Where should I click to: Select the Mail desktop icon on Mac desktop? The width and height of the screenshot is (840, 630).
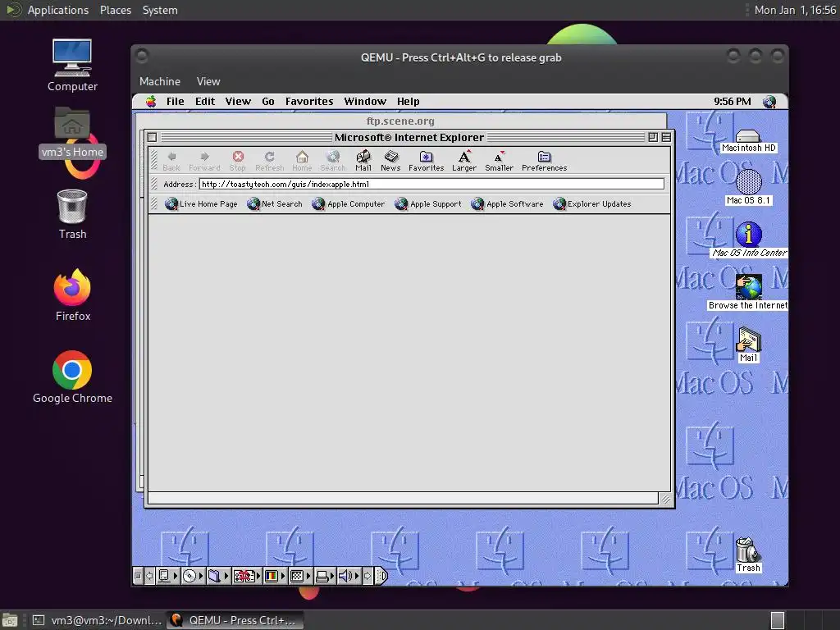coord(748,345)
